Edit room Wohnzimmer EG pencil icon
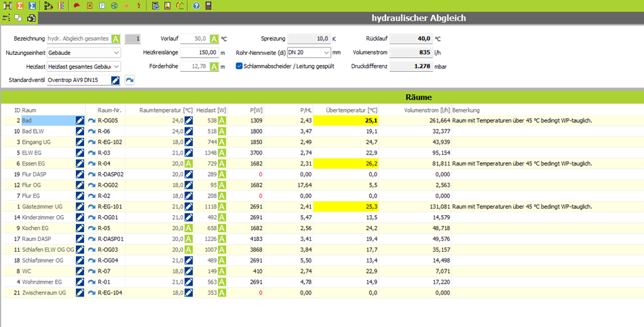This screenshot has height=327, width=644. tap(80, 282)
